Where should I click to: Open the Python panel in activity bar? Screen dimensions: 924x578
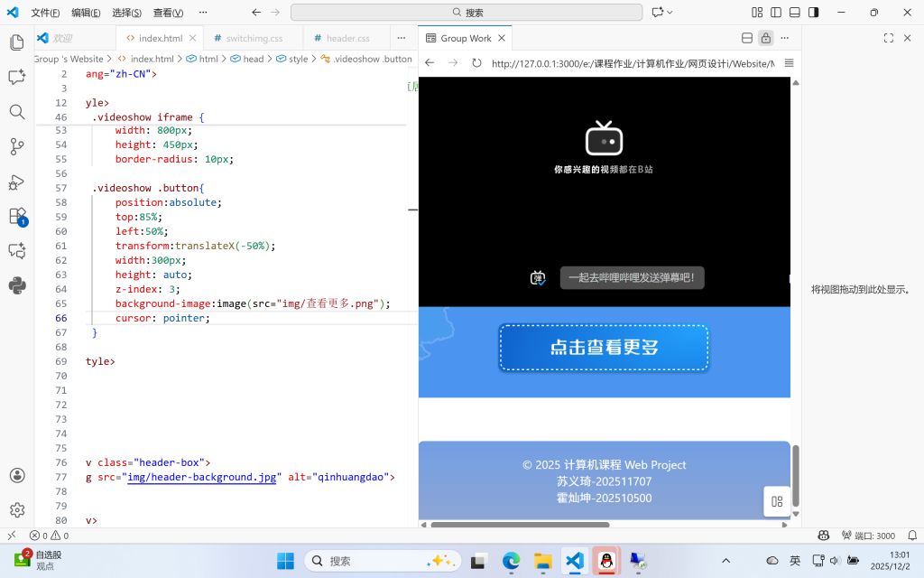16,285
